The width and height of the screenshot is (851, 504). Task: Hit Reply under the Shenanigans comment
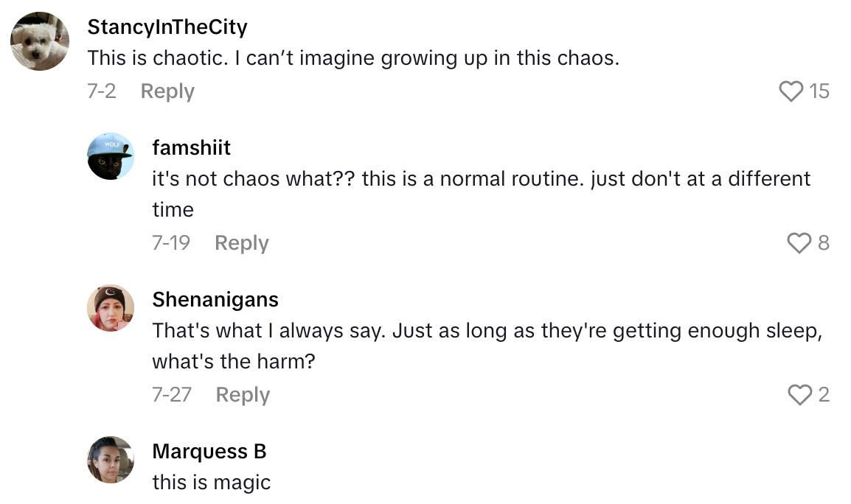[x=243, y=395]
